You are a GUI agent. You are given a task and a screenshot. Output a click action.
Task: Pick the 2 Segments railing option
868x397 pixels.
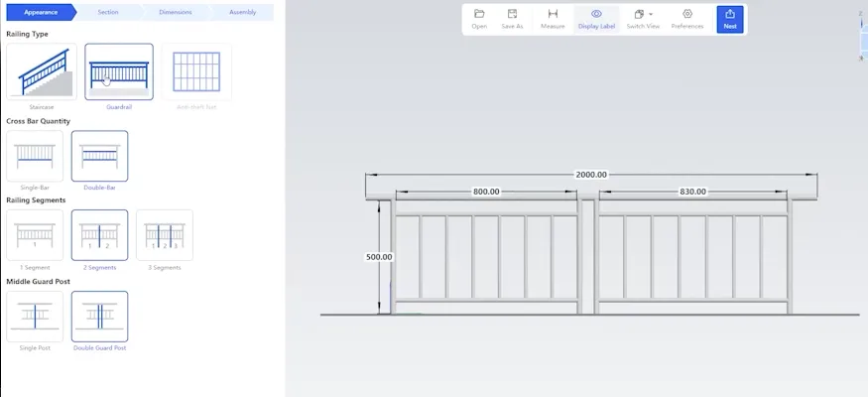[99, 235]
